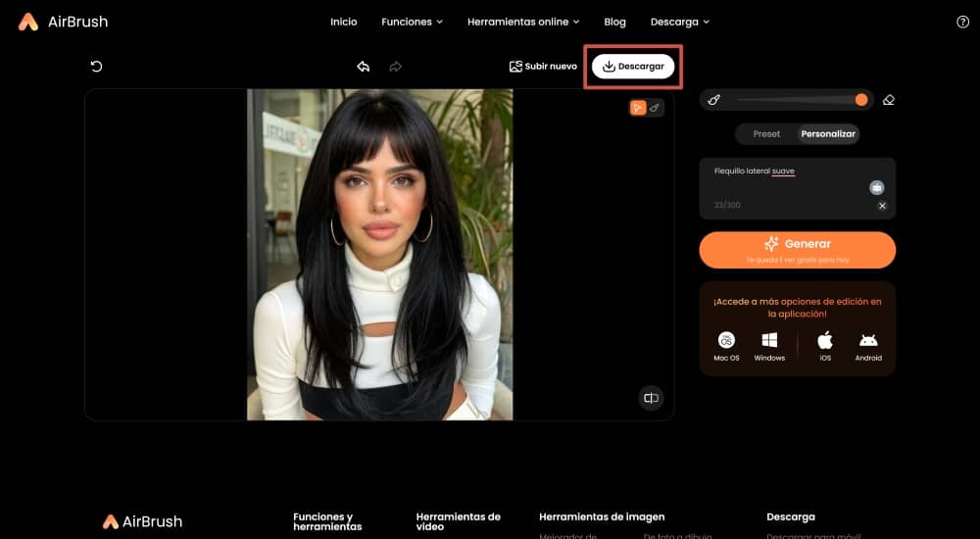Screen dimensions: 980x539
Task: Activate the orange pointer selection tool
Action: tap(637, 108)
